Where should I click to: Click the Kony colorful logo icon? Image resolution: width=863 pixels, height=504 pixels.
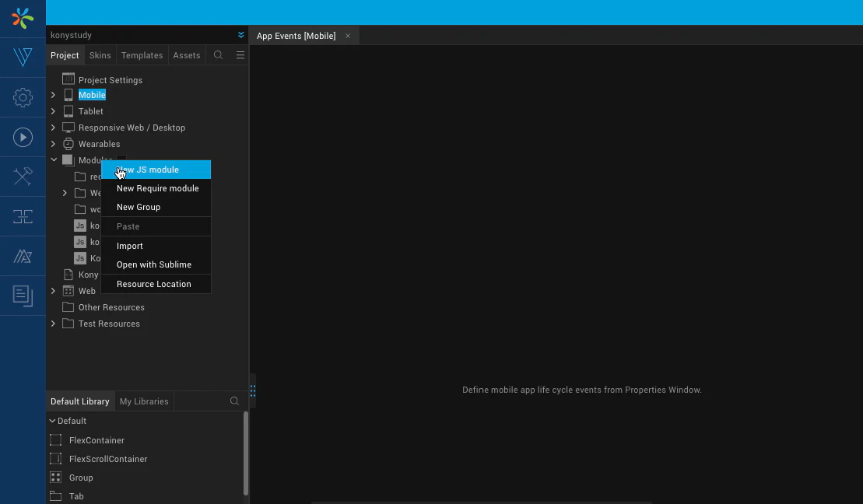point(23,18)
